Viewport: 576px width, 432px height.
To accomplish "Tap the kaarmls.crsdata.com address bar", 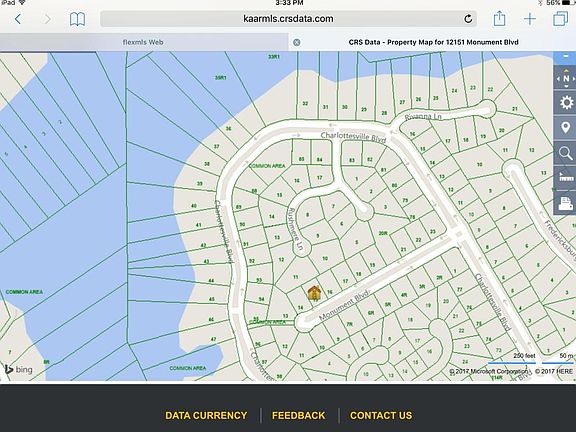I will tap(288, 19).
